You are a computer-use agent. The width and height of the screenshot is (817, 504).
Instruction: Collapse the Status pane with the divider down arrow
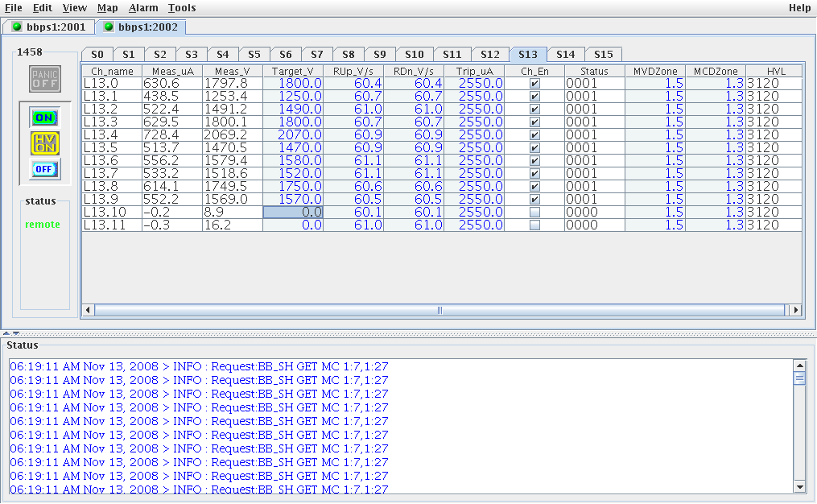[x=15, y=333]
